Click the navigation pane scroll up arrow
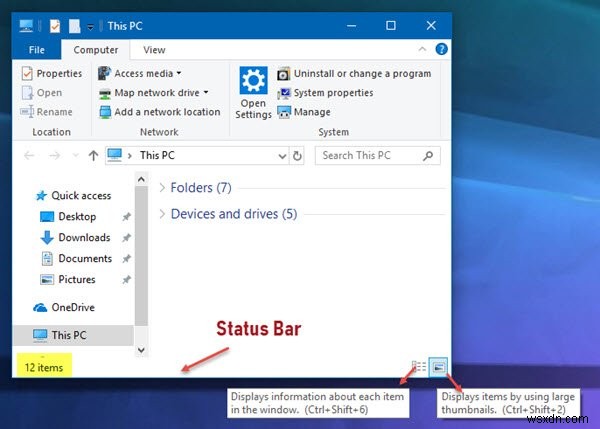Viewport: 600px width, 429px height. (x=141, y=179)
